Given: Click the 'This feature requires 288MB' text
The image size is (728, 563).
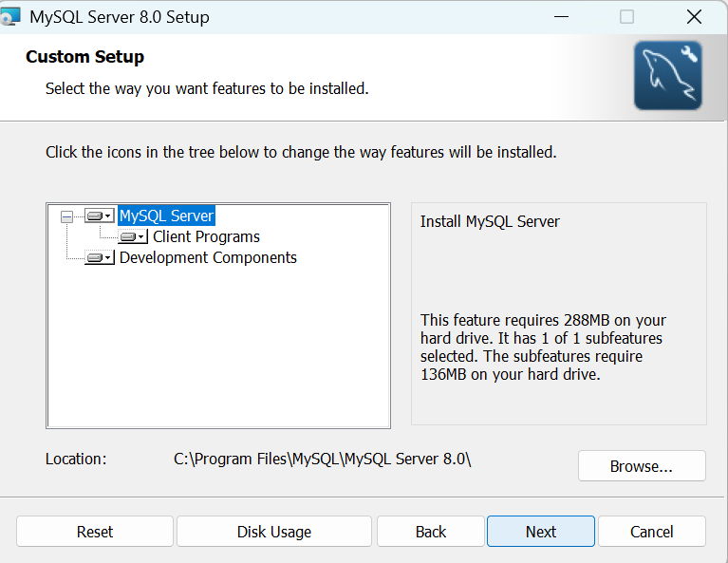Looking at the screenshot, I should [543, 347].
